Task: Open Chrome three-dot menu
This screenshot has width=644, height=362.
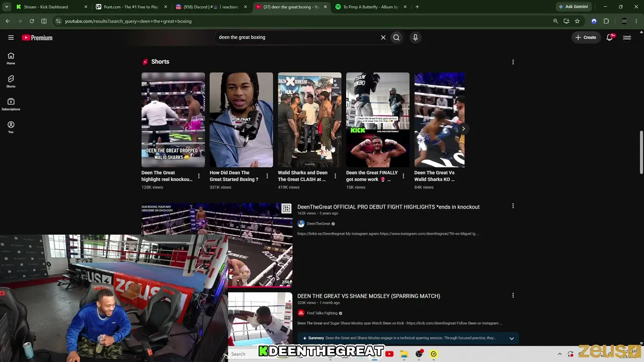Action: pyautogui.click(x=636, y=21)
